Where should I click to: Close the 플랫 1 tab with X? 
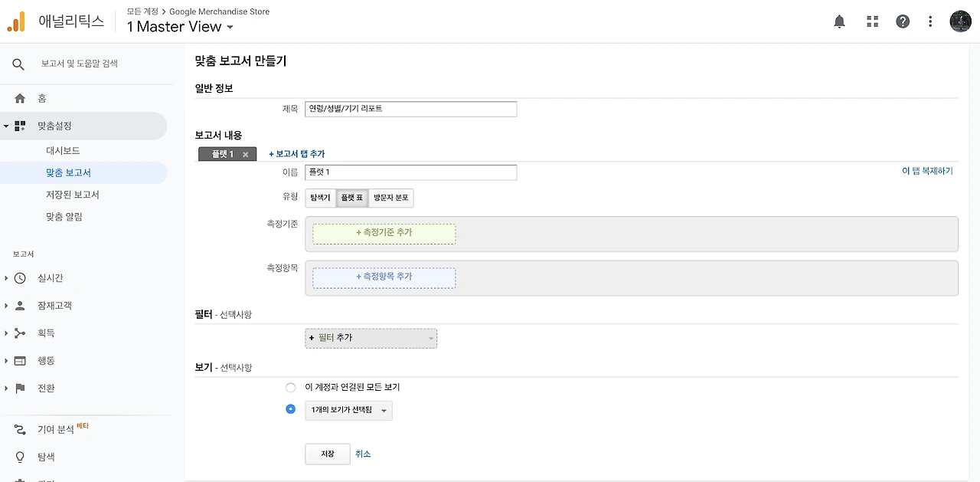[245, 154]
